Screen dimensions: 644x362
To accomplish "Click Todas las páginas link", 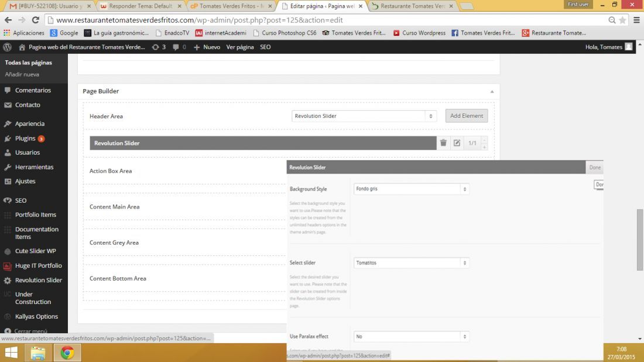I will click(x=28, y=63).
